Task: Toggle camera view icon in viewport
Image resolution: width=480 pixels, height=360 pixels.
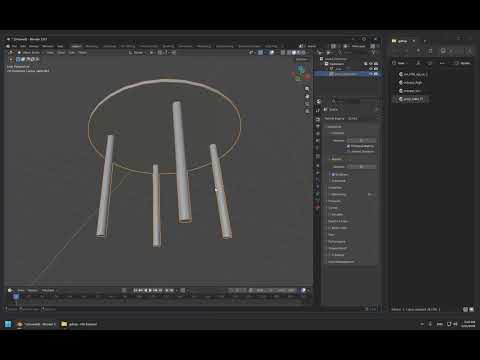Action: (307, 104)
